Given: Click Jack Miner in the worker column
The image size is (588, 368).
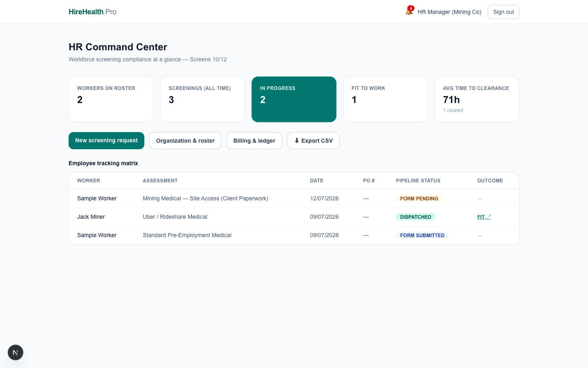Looking at the screenshot, I should [91, 217].
